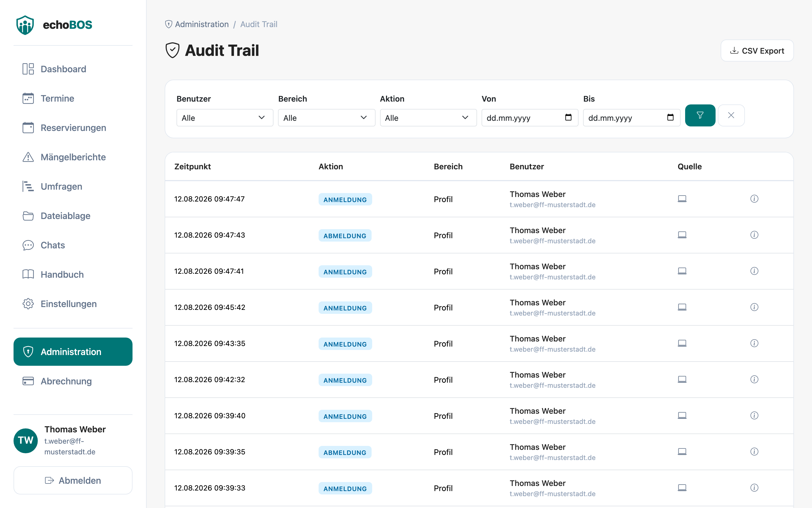The width and height of the screenshot is (812, 508).
Task: Click the laptop source icon for 09:47:47
Action: (682, 199)
